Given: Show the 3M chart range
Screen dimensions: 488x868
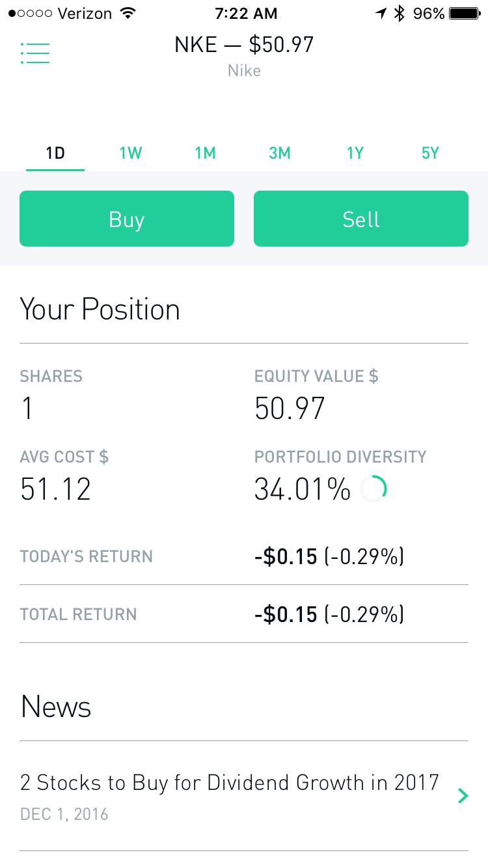Looking at the screenshot, I should [x=280, y=154].
